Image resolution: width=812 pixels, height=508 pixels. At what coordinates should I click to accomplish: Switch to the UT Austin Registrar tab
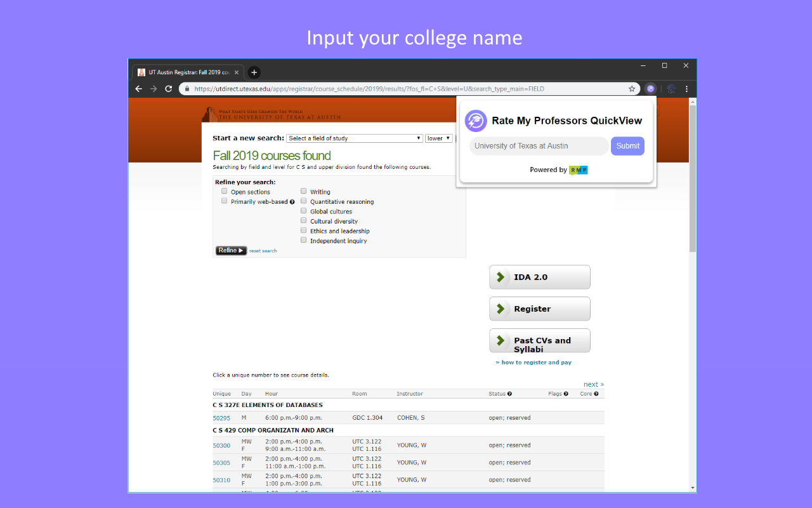click(187, 72)
